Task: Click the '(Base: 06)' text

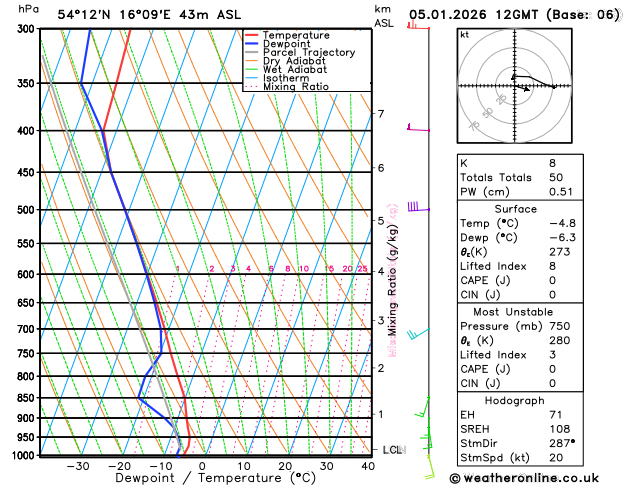Action: [583, 15]
